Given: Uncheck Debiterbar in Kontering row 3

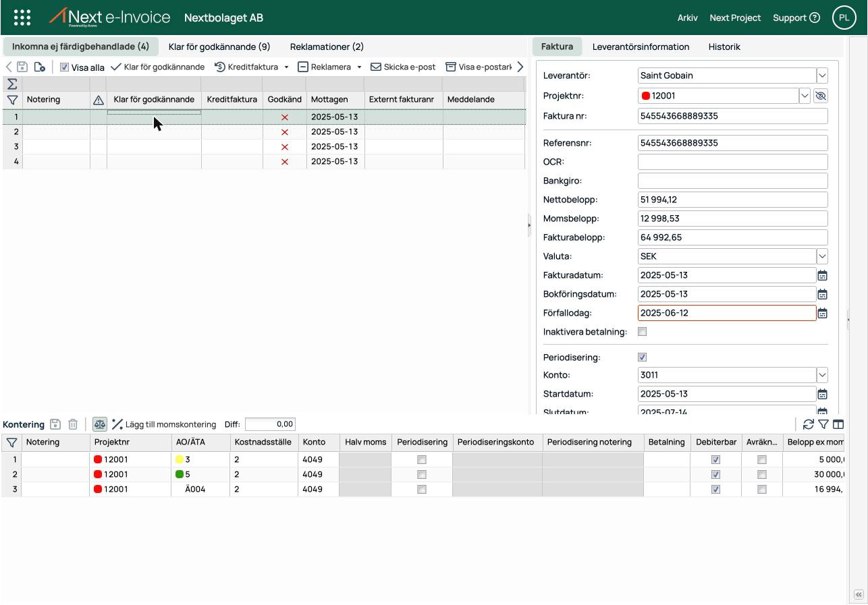Looking at the screenshot, I should pos(716,490).
